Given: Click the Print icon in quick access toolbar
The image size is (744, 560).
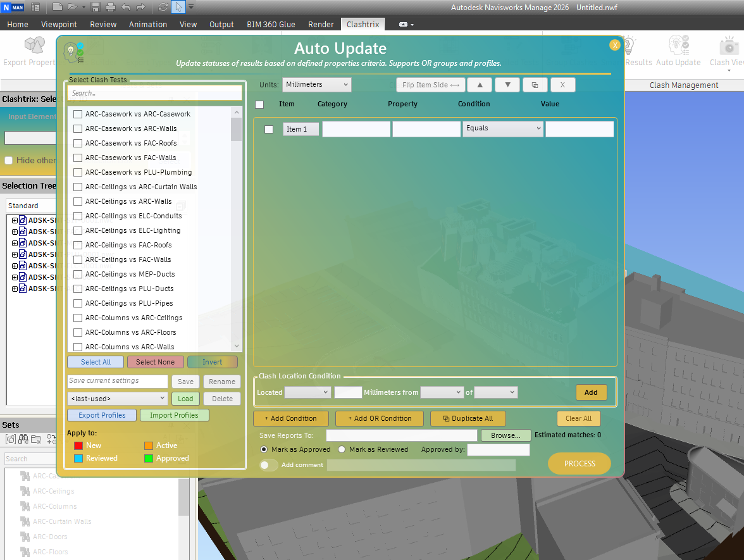Looking at the screenshot, I should 111,7.
